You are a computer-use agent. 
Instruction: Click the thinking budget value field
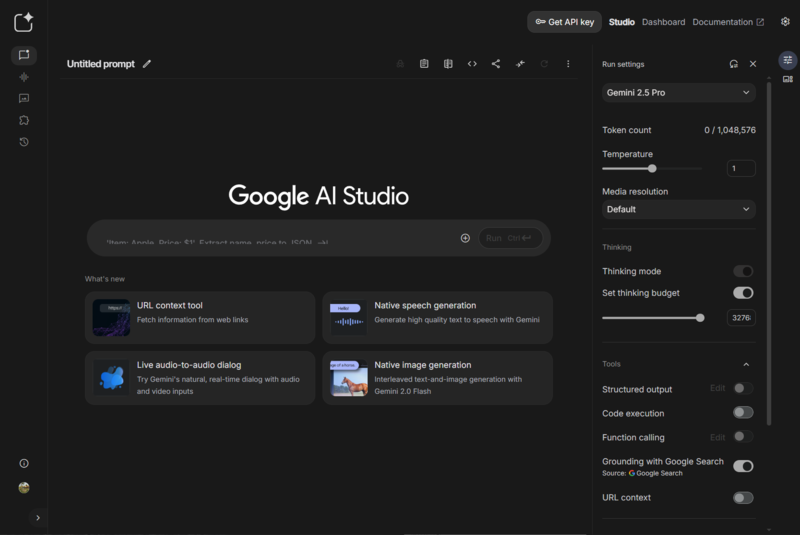[741, 318]
